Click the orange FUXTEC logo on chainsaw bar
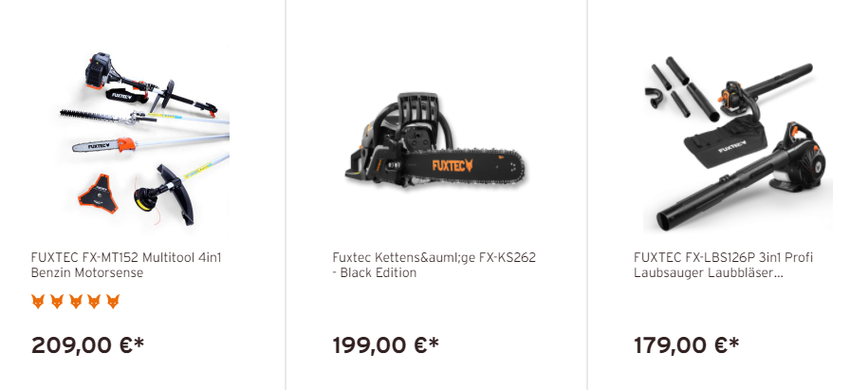This screenshot has width=868, height=390. 452,165
